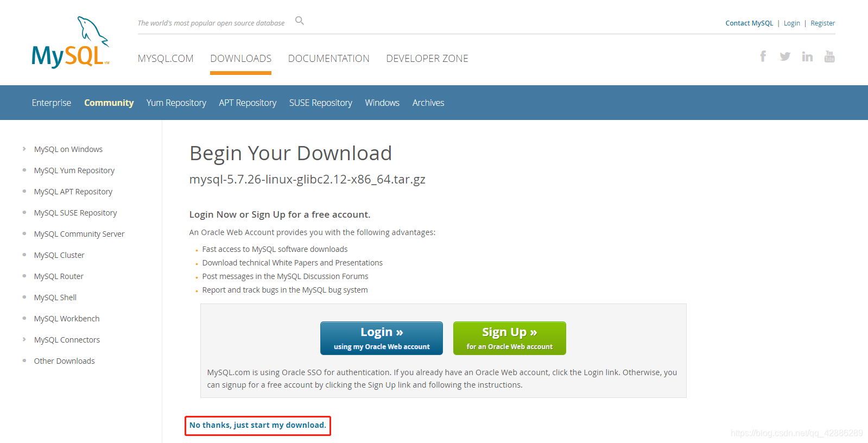Viewport: 868px width, 443px height.
Task: Click the filename mysql-5.7.26-linux-glibc2.12-x86_64.tar.gz
Action: pos(307,180)
